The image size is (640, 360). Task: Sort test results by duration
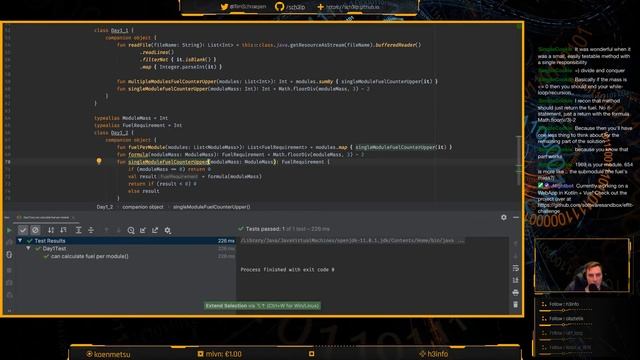63,230
